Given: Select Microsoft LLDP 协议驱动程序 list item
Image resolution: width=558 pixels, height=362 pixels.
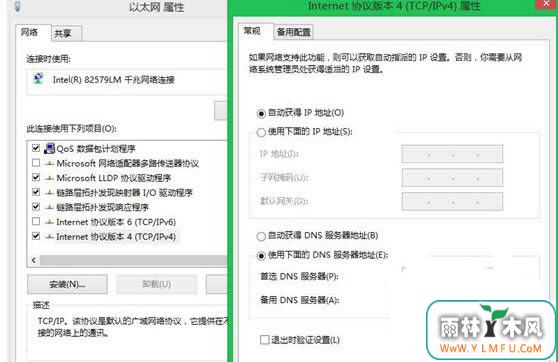Looking at the screenshot, I should point(114,178).
